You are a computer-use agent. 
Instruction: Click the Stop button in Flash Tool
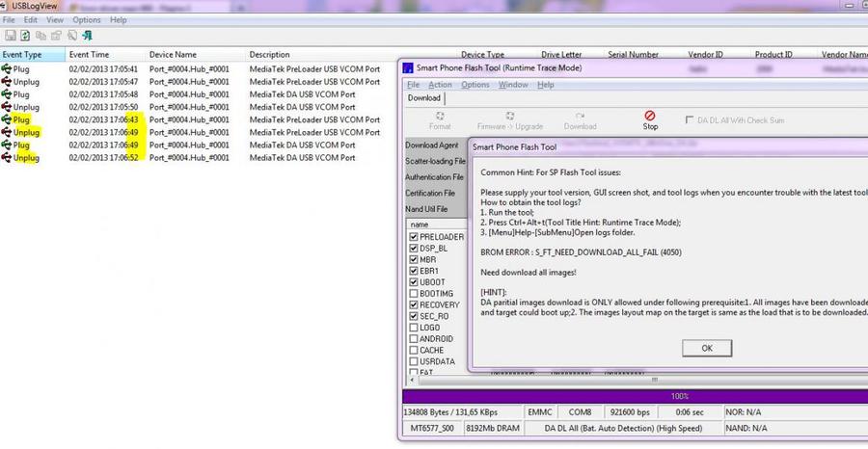tap(650, 120)
